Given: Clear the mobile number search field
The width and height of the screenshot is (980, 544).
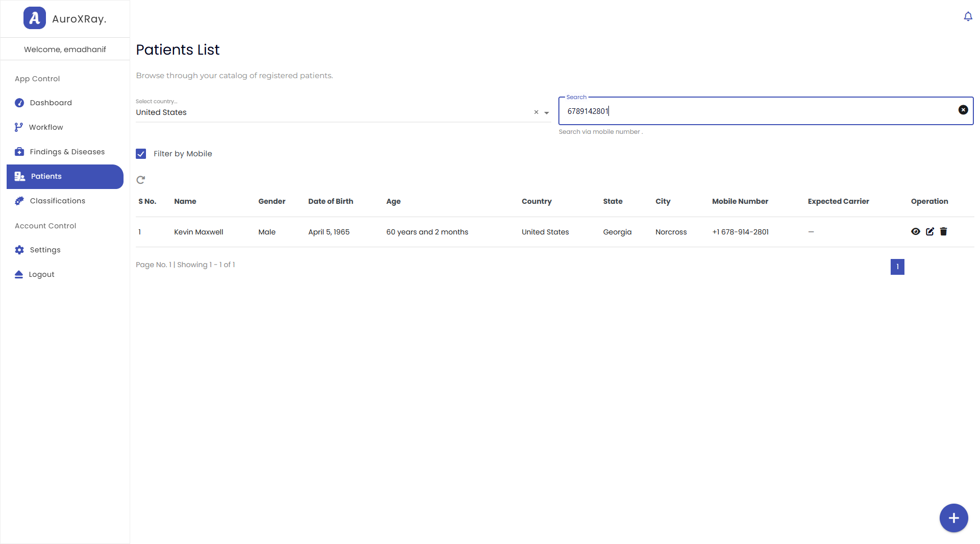Looking at the screenshot, I should tap(963, 109).
